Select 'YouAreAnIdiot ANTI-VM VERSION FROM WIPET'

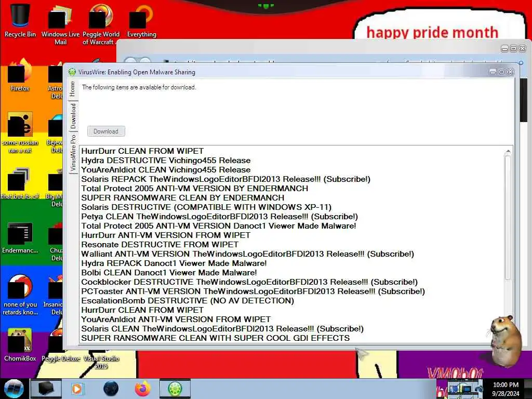pyautogui.click(x=176, y=320)
